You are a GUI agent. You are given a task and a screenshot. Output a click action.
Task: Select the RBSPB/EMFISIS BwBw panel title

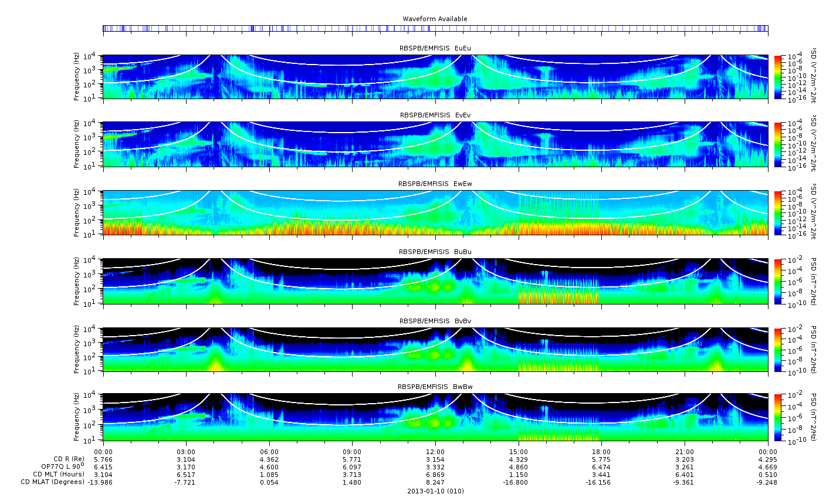pyautogui.click(x=435, y=387)
